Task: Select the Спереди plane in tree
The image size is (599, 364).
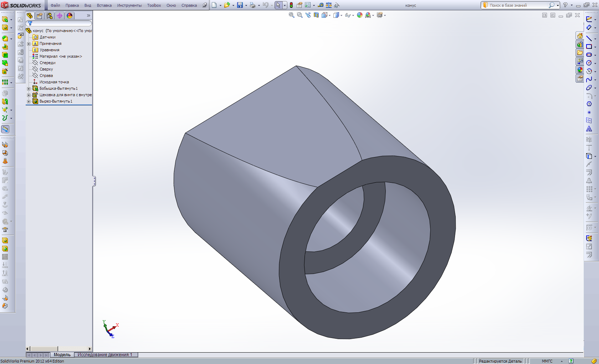Action: (x=47, y=63)
